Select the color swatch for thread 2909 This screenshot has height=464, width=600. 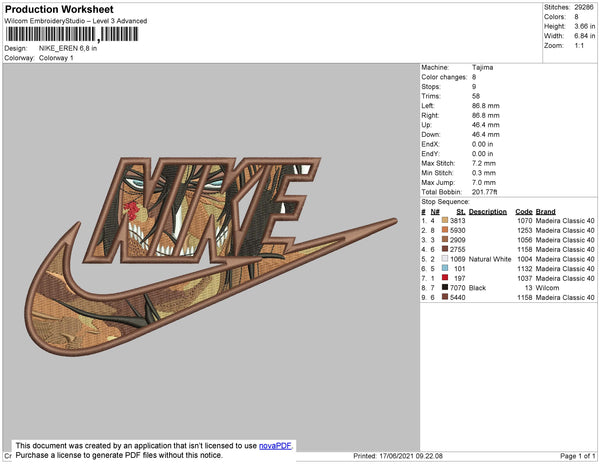point(445,239)
